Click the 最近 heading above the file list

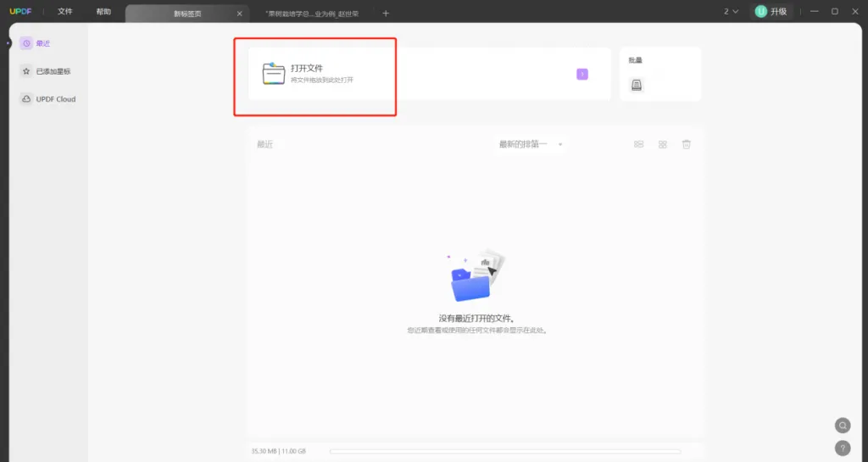tap(265, 144)
